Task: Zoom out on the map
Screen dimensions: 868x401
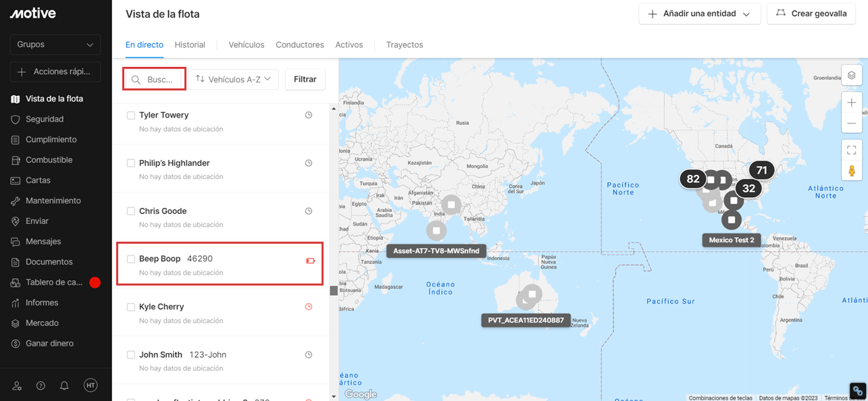Action: [x=852, y=123]
